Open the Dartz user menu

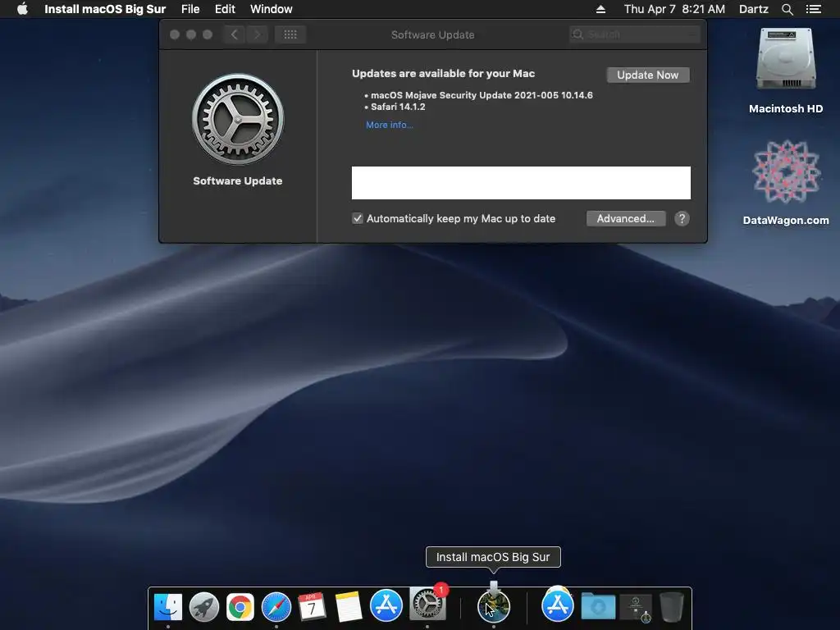(753, 9)
